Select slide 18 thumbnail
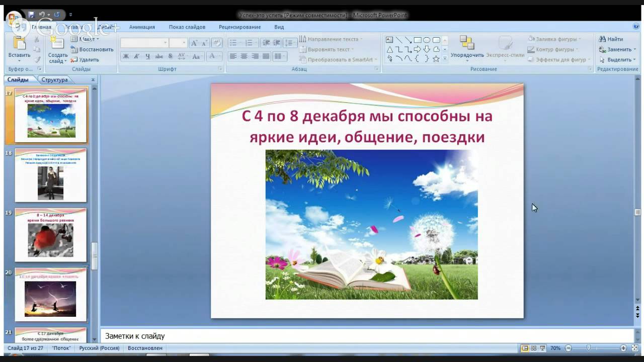Screen dimensions: 644x362 pyautogui.click(x=51, y=175)
